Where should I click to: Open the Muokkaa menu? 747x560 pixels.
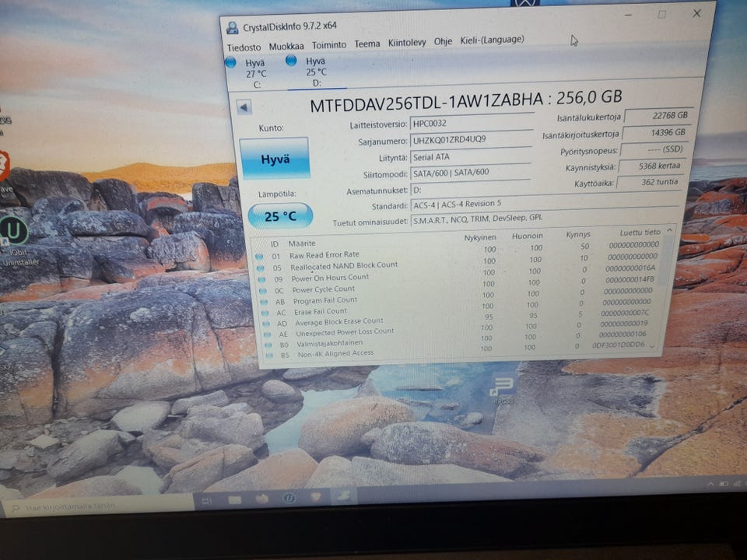coord(286,46)
